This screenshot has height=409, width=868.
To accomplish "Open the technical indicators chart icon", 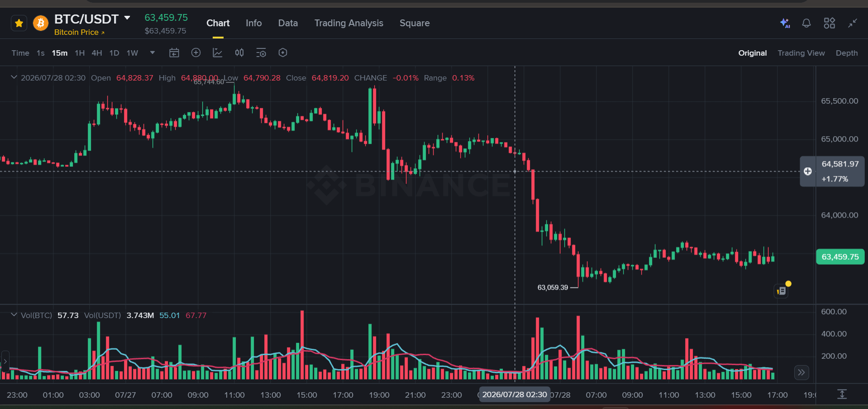I will click(x=218, y=53).
